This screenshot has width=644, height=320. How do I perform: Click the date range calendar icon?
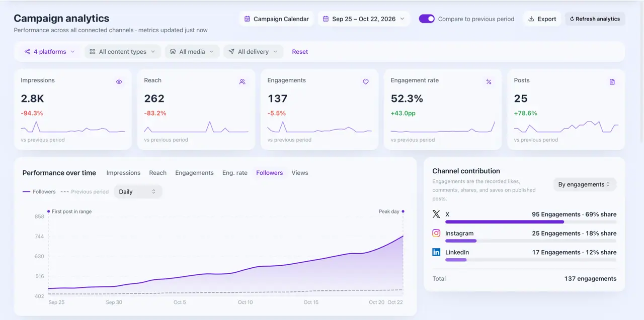[x=326, y=19]
